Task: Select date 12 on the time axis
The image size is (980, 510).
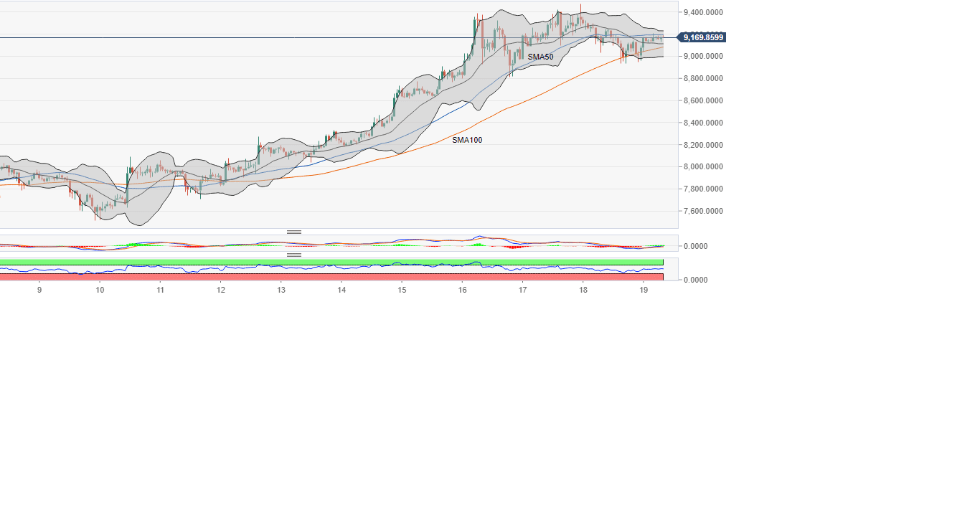Action: tap(221, 290)
